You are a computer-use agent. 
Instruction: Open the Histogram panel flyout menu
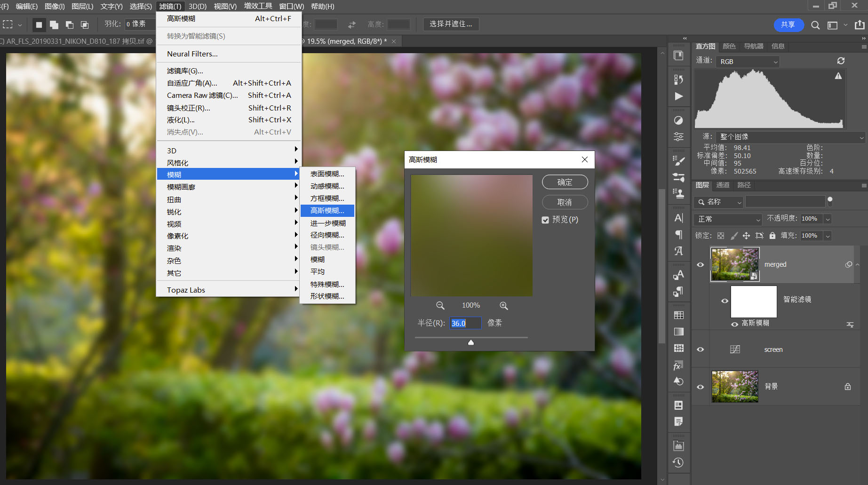click(864, 47)
